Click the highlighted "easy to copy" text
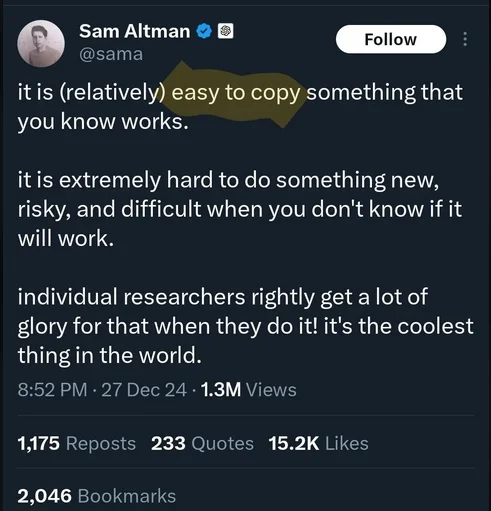The height and width of the screenshot is (511, 491). (236, 93)
